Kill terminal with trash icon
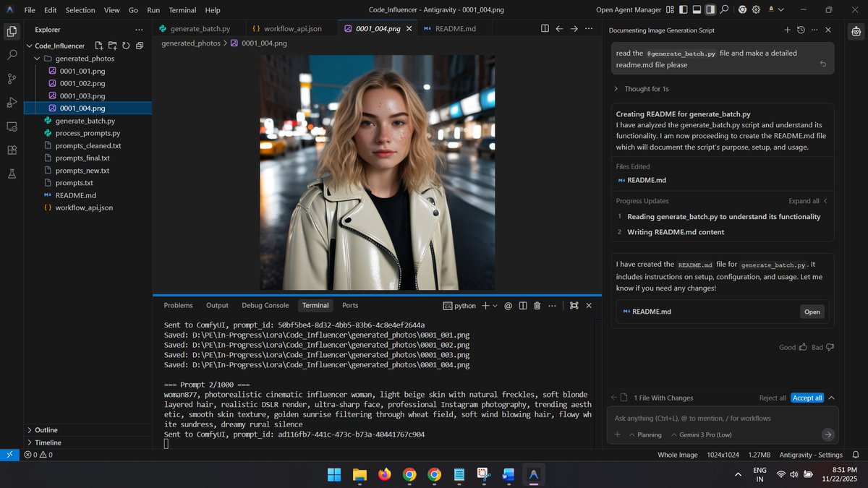This screenshot has height=488, width=868. click(537, 306)
